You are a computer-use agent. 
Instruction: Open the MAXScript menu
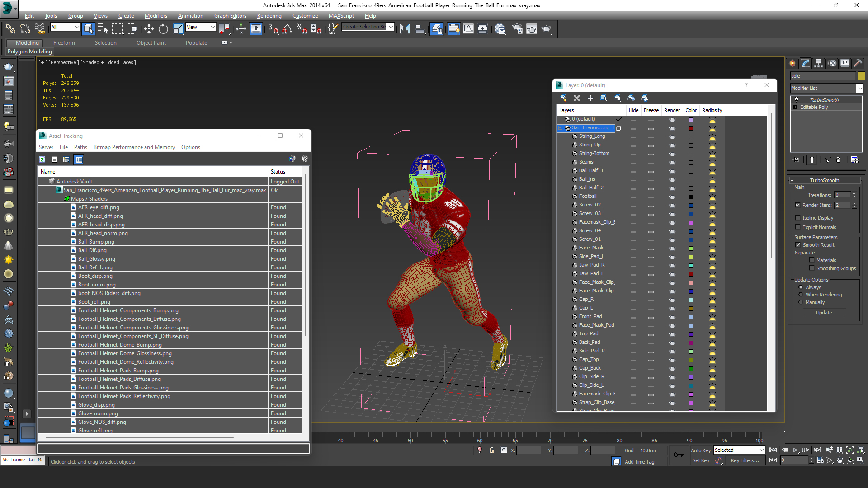click(341, 16)
